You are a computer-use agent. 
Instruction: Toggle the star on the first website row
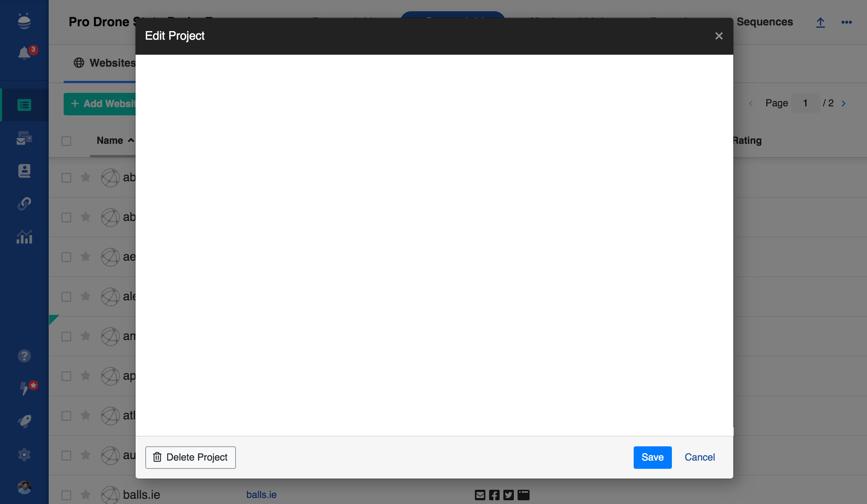click(x=85, y=177)
